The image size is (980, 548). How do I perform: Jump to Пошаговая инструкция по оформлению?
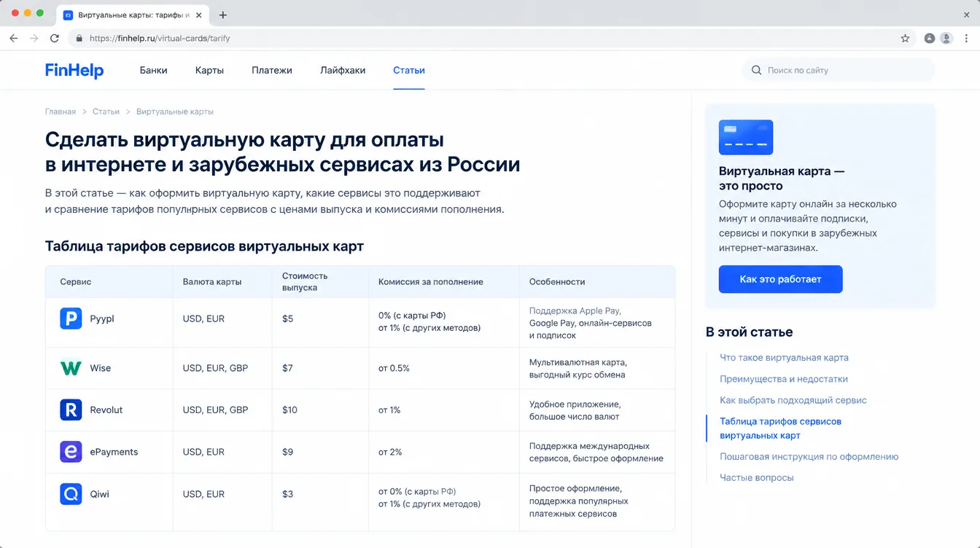pos(809,457)
